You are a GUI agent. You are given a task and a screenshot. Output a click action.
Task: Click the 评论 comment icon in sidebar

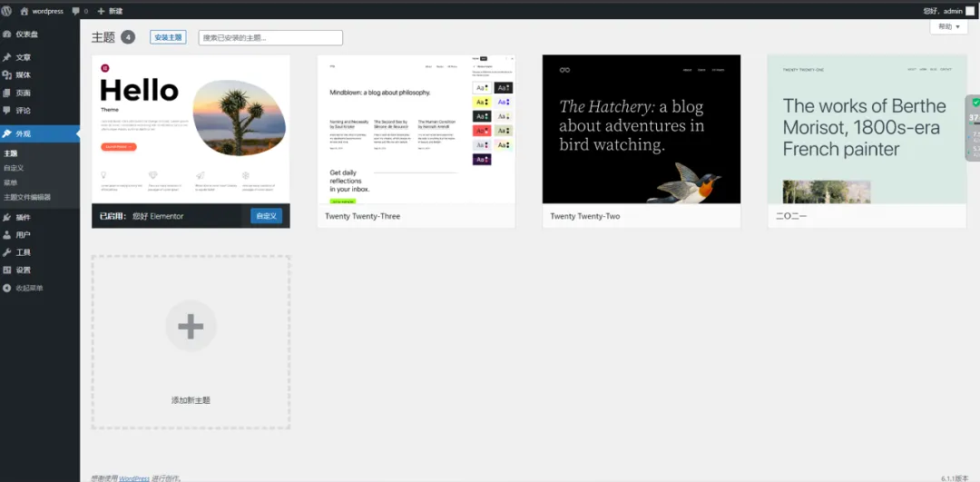pyautogui.click(x=7, y=111)
